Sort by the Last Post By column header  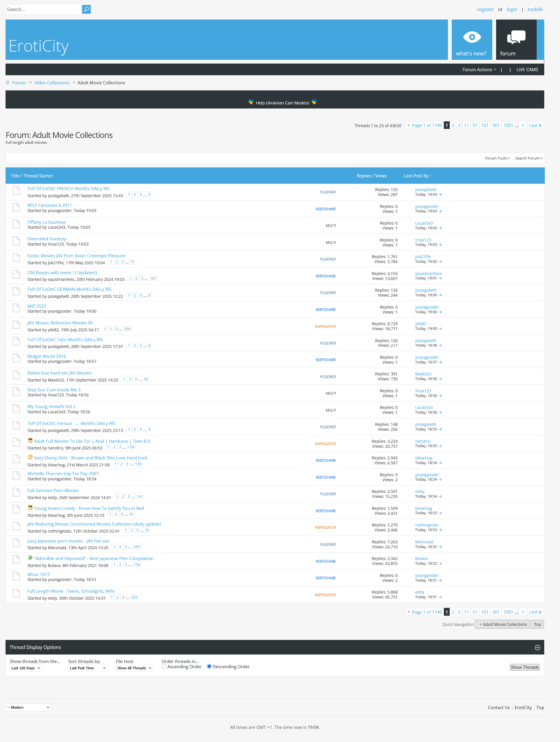(416, 176)
